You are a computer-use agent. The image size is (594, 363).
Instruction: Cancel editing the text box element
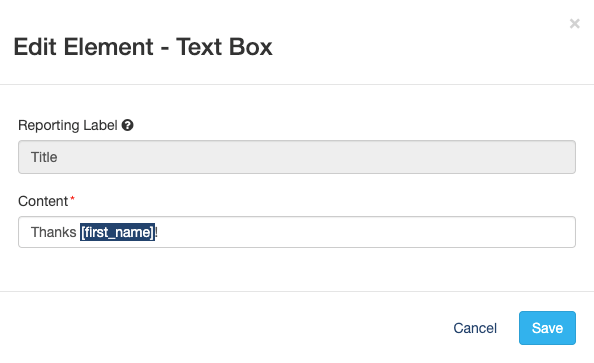pos(475,328)
